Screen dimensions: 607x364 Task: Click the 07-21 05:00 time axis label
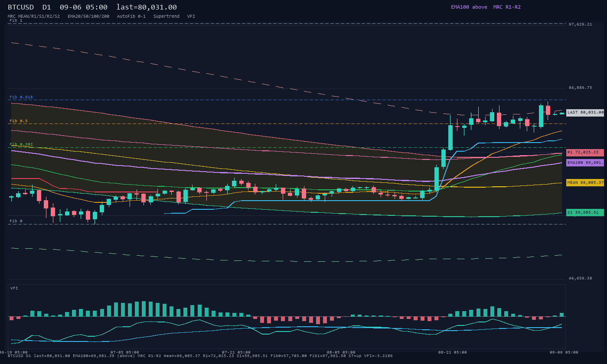click(x=236, y=352)
